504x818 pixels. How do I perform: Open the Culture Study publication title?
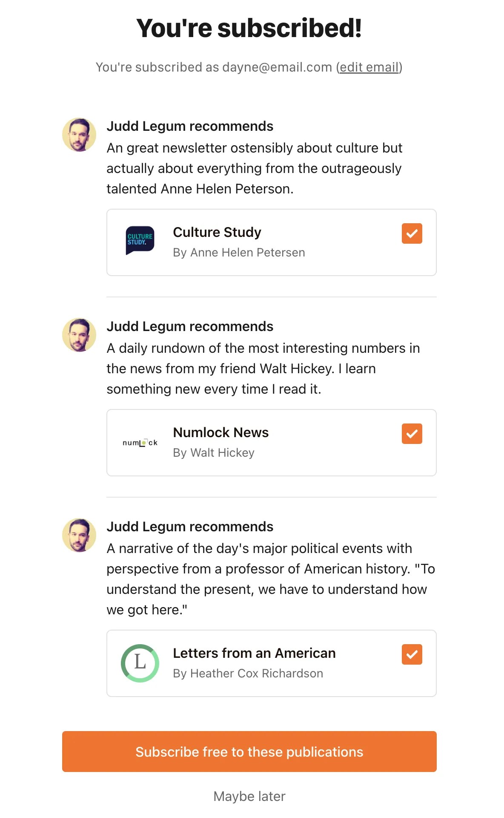click(217, 232)
